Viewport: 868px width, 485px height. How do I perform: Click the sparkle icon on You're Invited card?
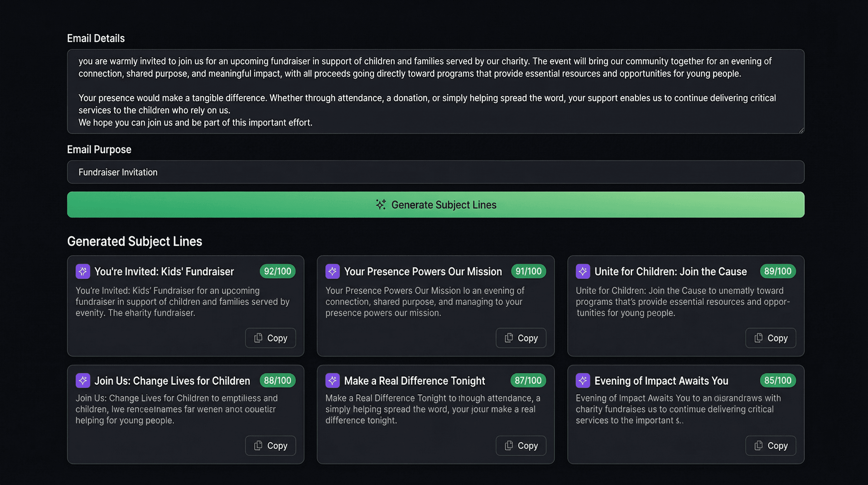click(x=83, y=271)
